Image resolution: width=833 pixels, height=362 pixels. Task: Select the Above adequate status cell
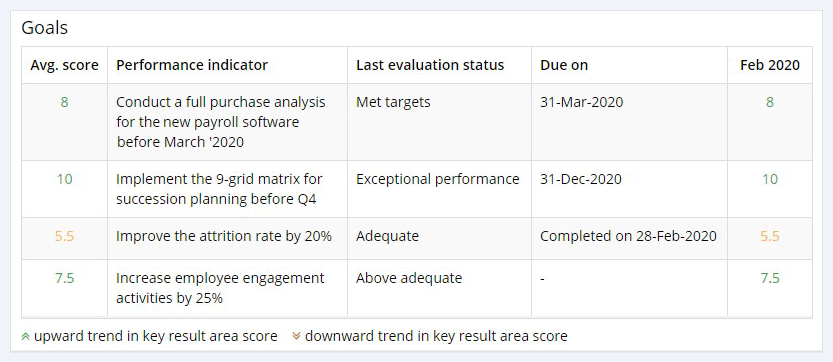[409, 278]
